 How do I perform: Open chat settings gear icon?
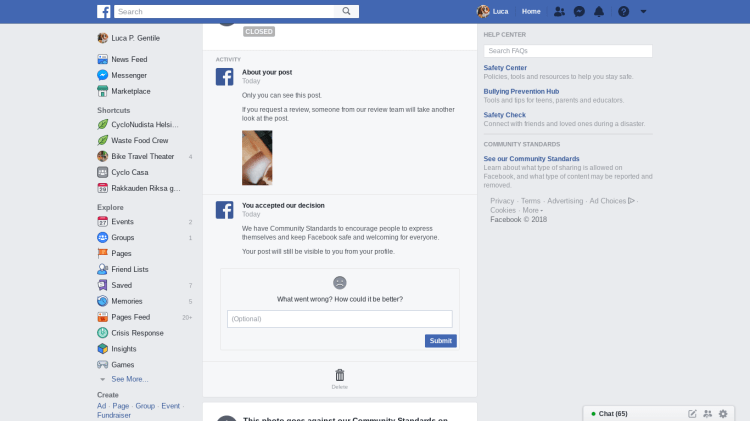point(723,413)
